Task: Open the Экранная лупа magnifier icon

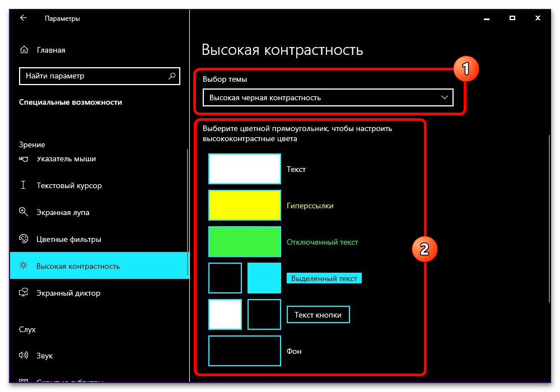Action: (24, 212)
